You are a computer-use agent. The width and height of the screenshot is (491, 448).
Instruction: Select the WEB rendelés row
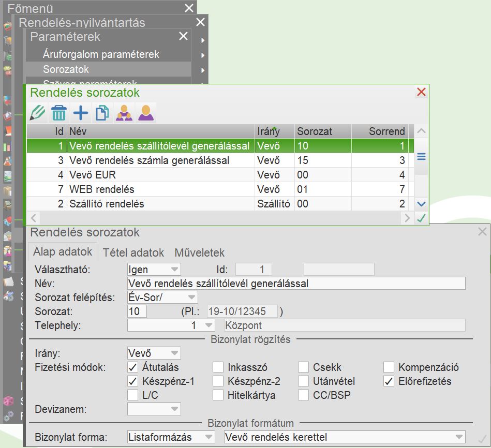pyautogui.click(x=220, y=189)
